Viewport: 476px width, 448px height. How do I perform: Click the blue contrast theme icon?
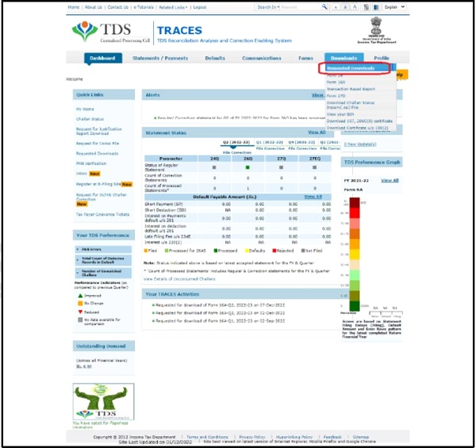[376, 7]
